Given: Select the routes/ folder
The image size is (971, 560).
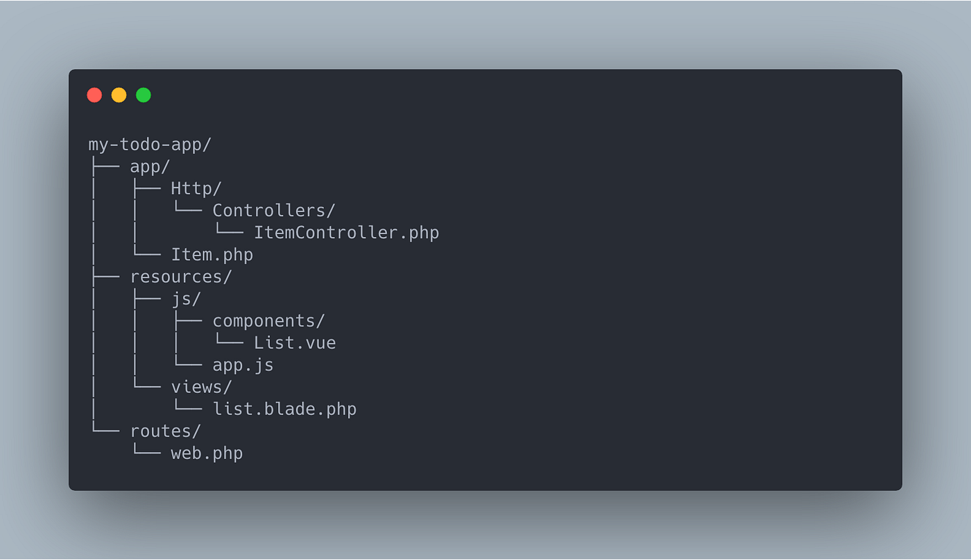Looking at the screenshot, I should pos(165,431).
